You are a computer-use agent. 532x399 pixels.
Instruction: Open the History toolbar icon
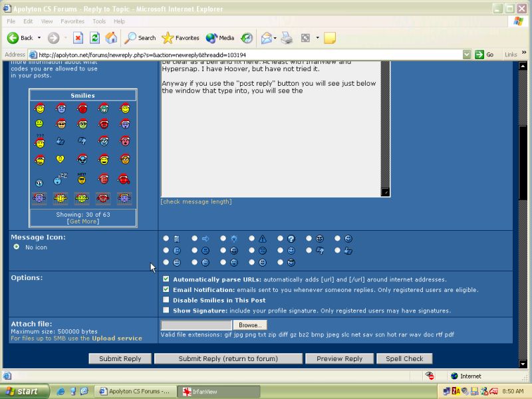click(x=247, y=38)
